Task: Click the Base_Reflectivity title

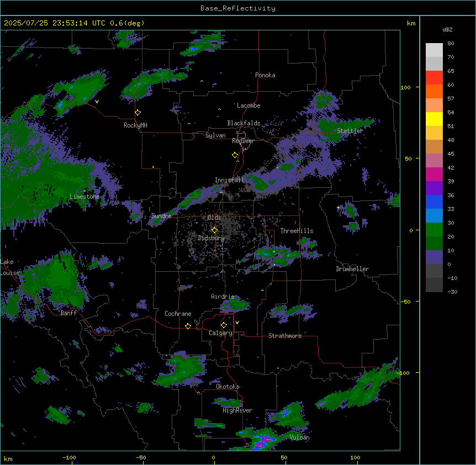Action: coord(238,8)
